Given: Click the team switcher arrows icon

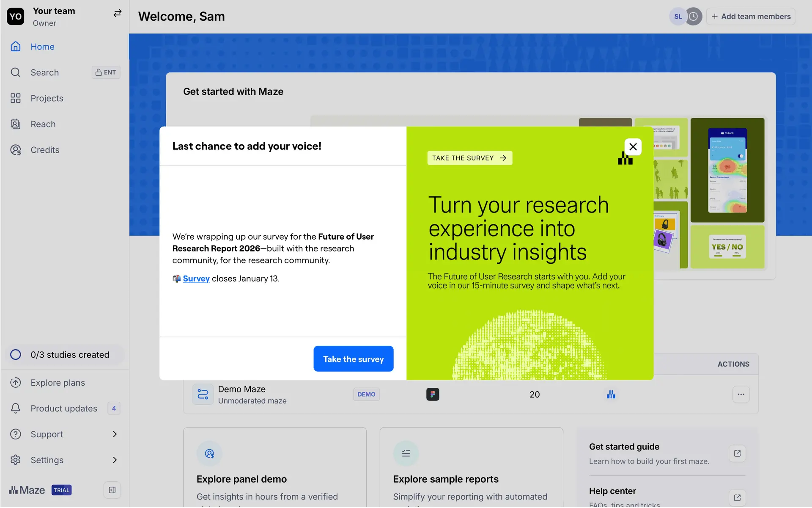Looking at the screenshot, I should 117,14.
